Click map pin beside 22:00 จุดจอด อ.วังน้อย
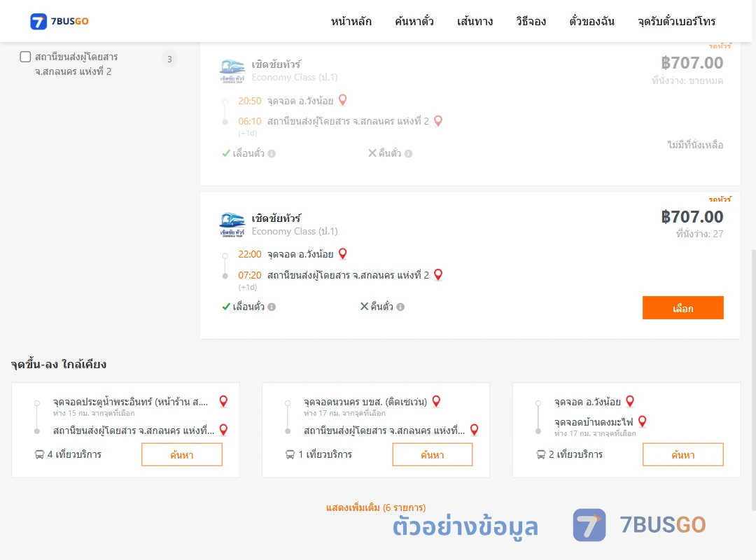The image size is (756, 560). pos(343,253)
